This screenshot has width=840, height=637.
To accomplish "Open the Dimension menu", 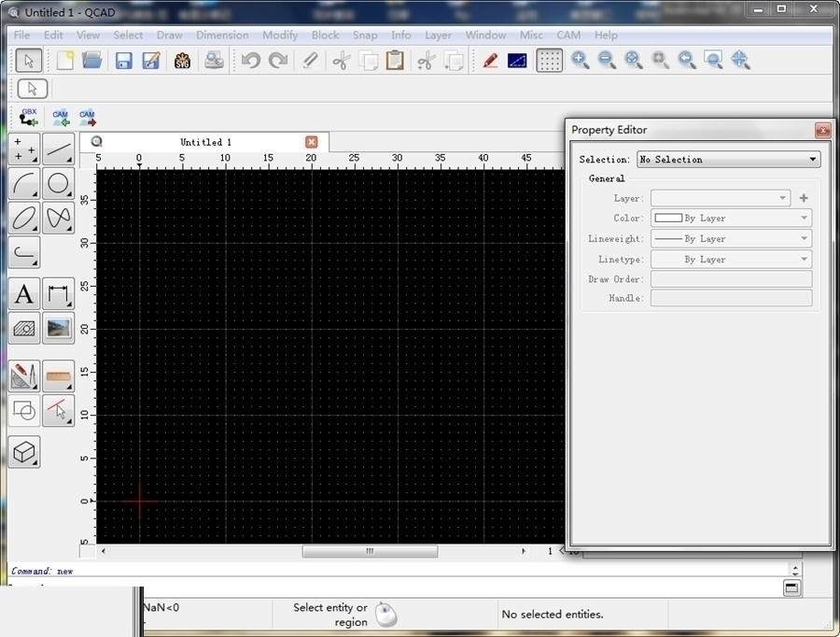I will click(222, 35).
